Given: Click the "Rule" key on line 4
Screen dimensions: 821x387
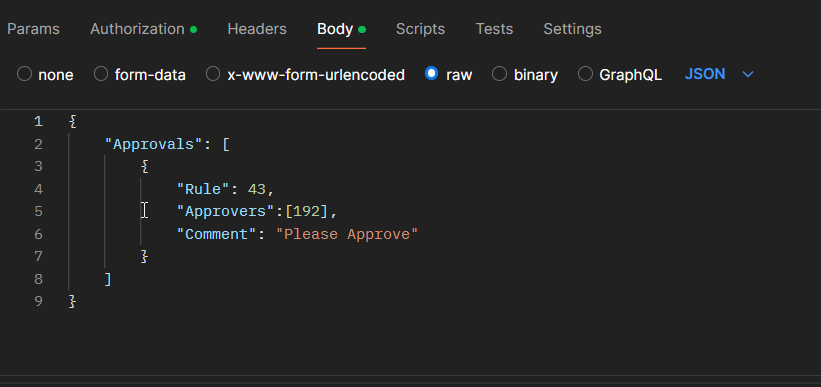Looking at the screenshot, I should click(203, 189).
